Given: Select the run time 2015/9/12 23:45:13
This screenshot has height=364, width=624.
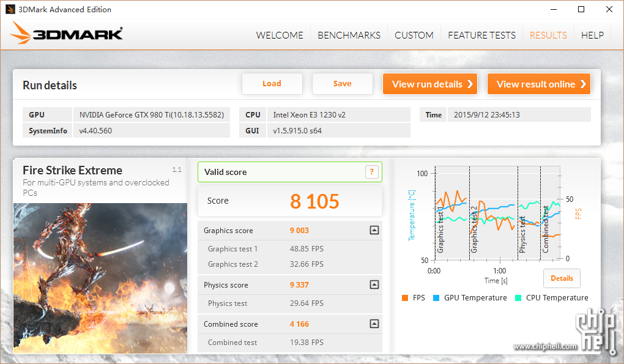Looking at the screenshot, I should pyautogui.click(x=487, y=115).
